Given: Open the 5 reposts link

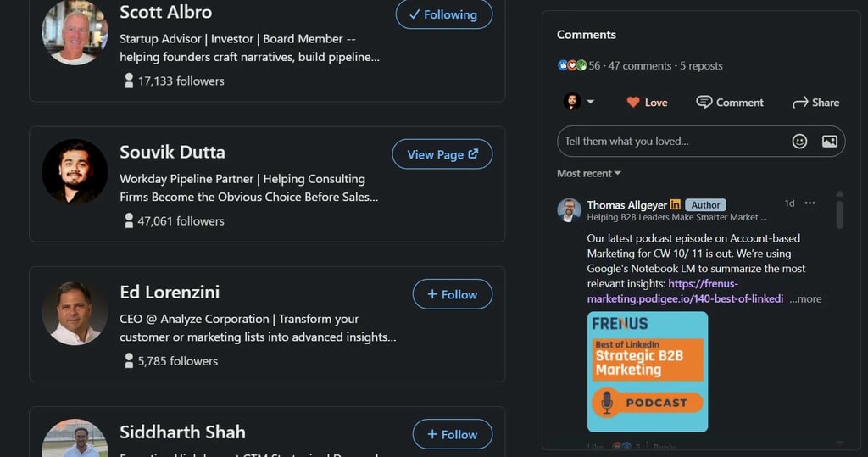Looking at the screenshot, I should (701, 65).
